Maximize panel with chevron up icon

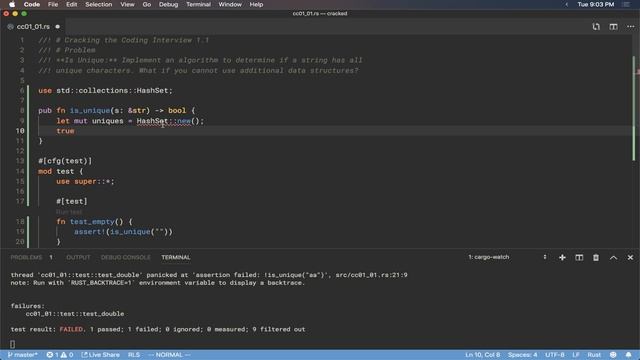tap(613, 258)
